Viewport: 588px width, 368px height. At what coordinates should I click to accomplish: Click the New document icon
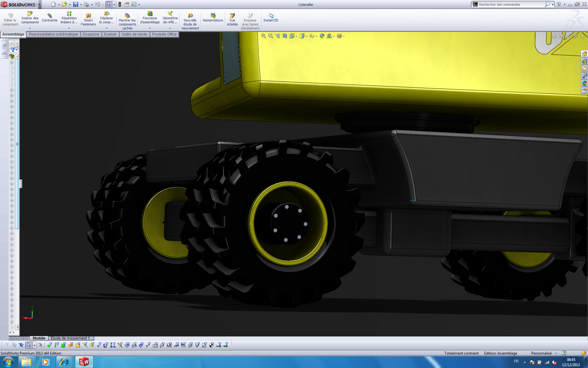(53, 4)
